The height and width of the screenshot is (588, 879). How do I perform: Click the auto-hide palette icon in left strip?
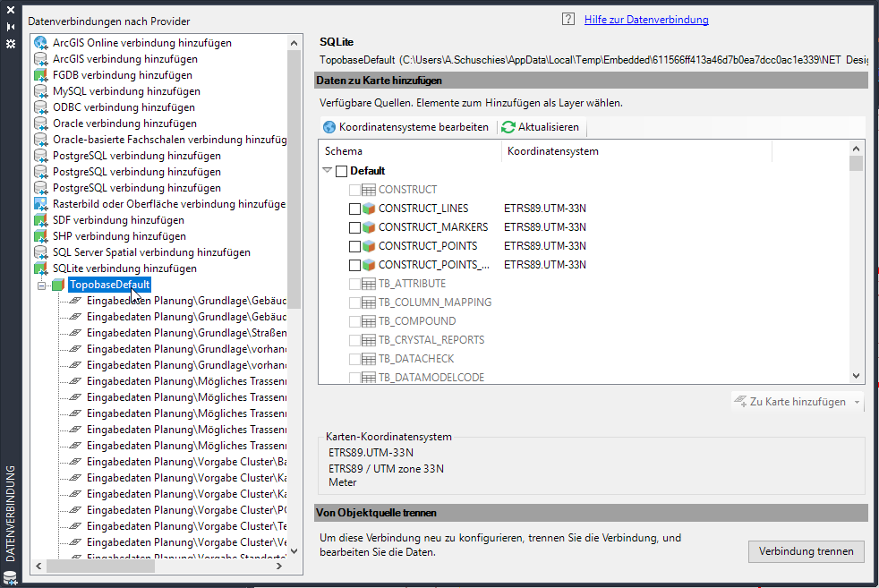(11, 26)
